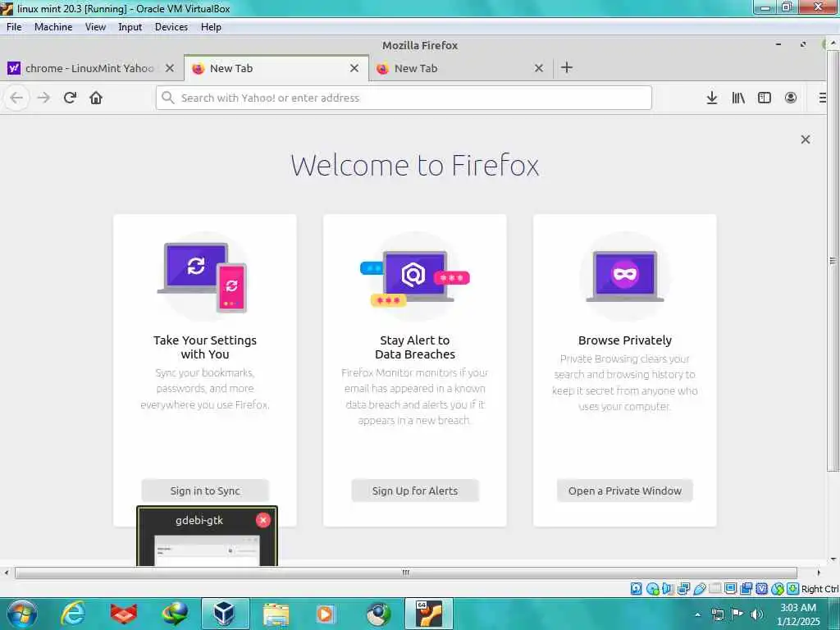Click the VirtualBox recording status icon
The image size is (840, 630).
coord(746,589)
